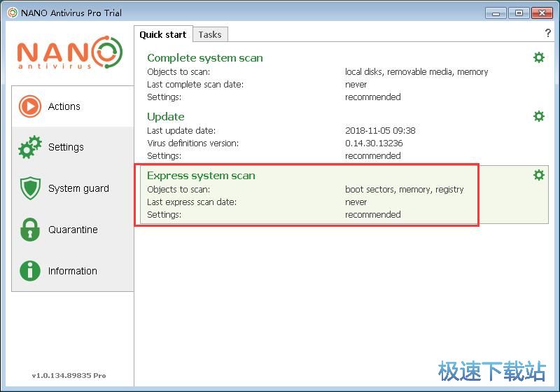This screenshot has width=560, height=392.
Task: Go to Settings sidebar label
Action: 66,147
